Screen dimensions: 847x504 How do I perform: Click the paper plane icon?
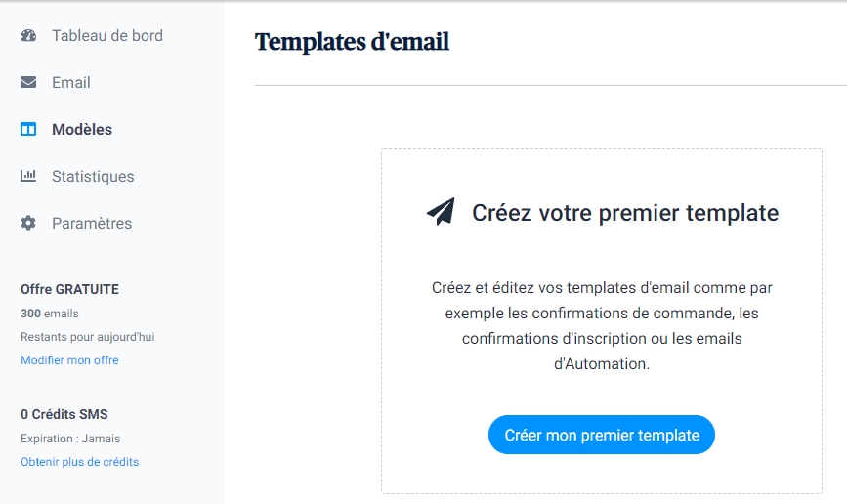tap(441, 212)
